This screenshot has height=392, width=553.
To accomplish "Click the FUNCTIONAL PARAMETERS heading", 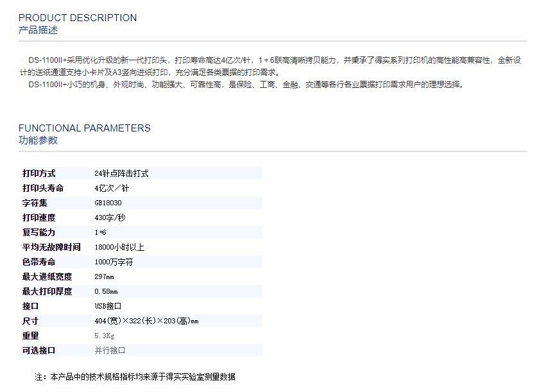I will point(85,128).
